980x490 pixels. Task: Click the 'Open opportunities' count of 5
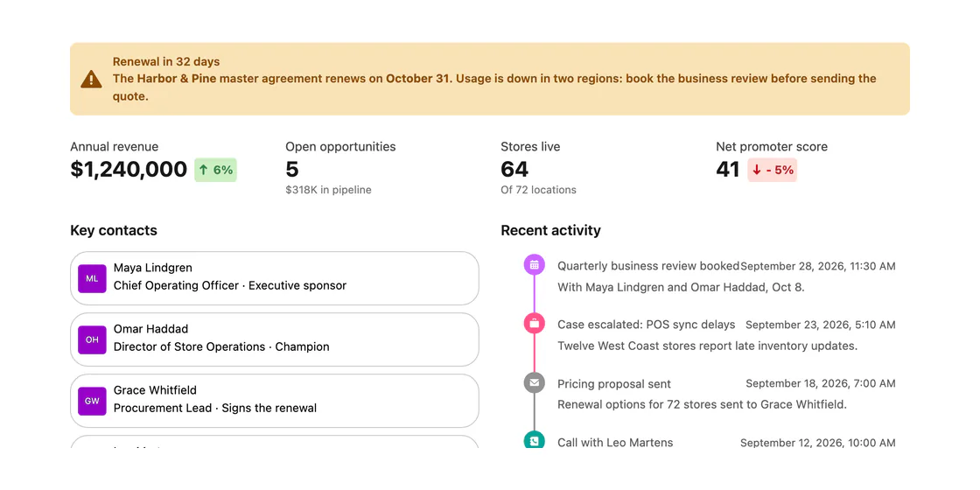(x=292, y=170)
